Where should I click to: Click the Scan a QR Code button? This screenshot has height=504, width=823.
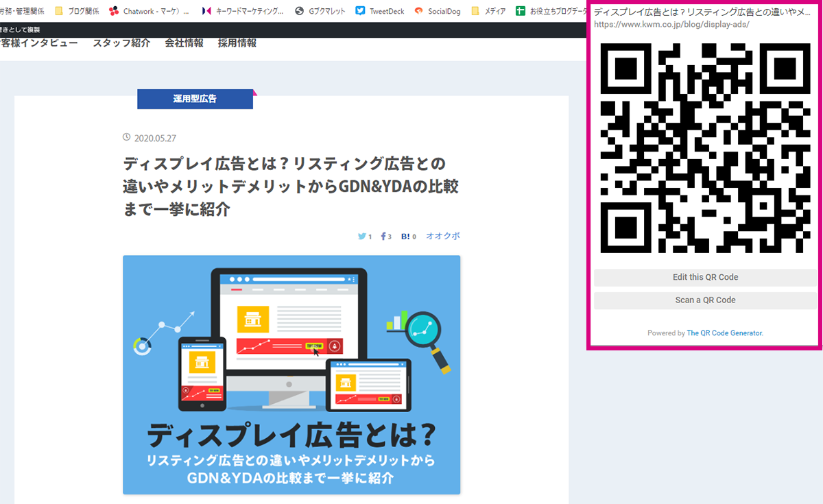[x=706, y=300]
